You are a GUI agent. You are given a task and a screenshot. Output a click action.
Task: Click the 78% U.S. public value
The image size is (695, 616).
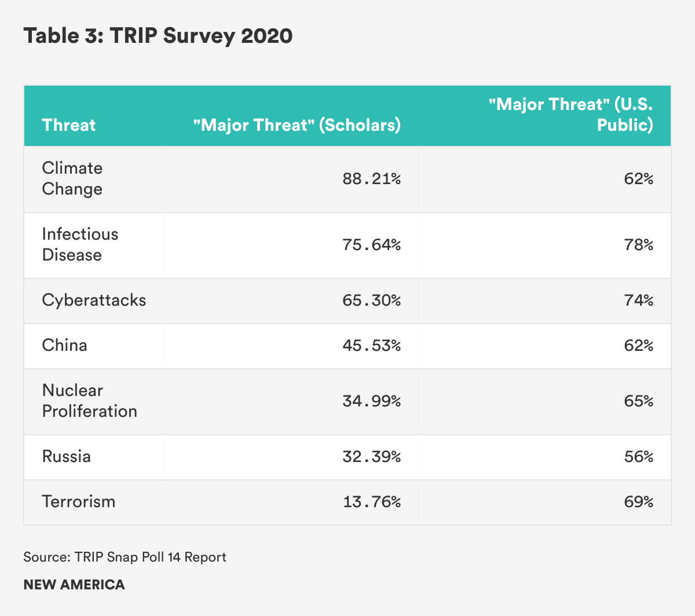pyautogui.click(x=638, y=245)
